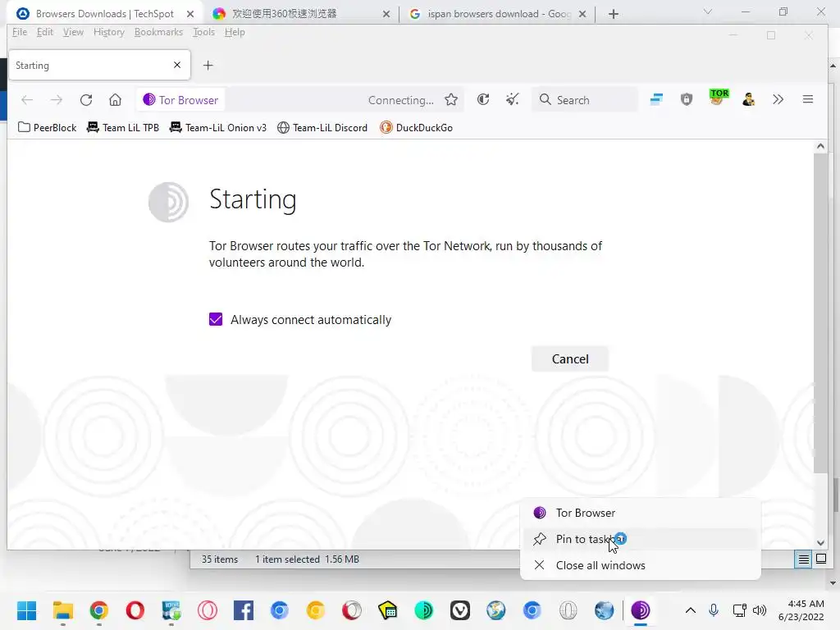840x630 pixels.
Task: Close the 360 browser welcome tab
Action: pyautogui.click(x=386, y=14)
